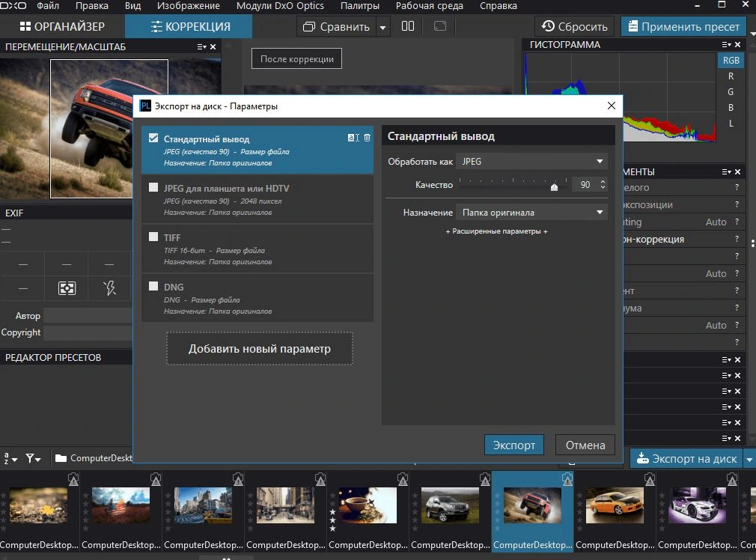The height and width of the screenshot is (560, 756).
Task: Click the metering mode icon in EXIF
Action: [67, 288]
